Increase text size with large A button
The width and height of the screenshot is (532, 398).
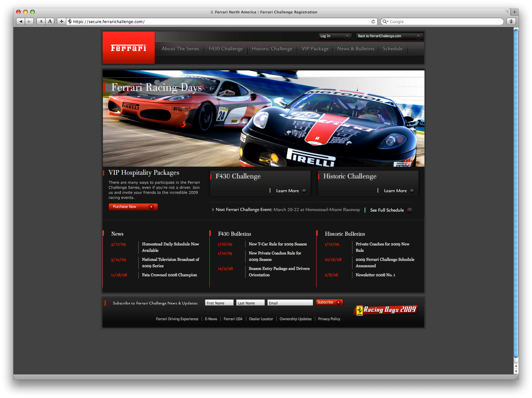pyautogui.click(x=50, y=21)
